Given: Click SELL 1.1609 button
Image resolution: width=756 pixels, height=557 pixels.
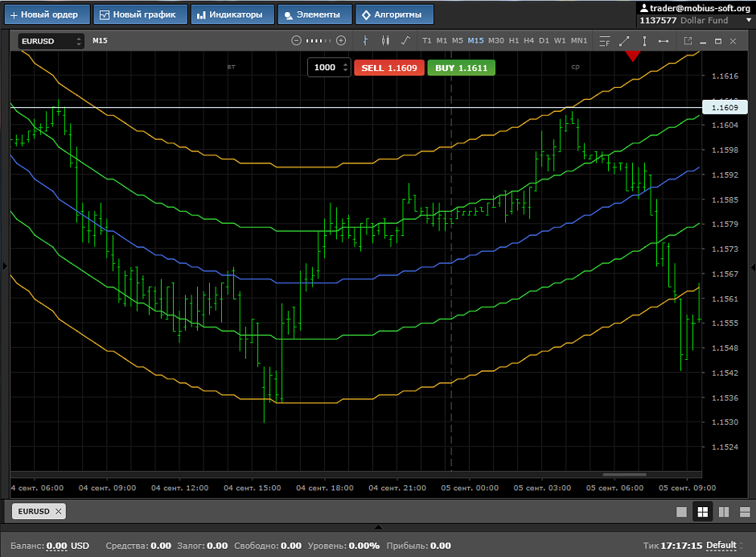Looking at the screenshot, I should 389,68.
